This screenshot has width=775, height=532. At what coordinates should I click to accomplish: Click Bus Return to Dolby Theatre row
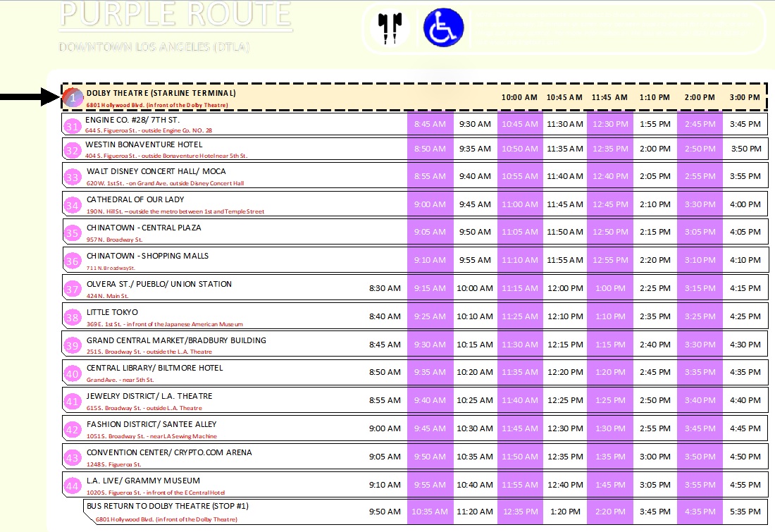pyautogui.click(x=167, y=506)
